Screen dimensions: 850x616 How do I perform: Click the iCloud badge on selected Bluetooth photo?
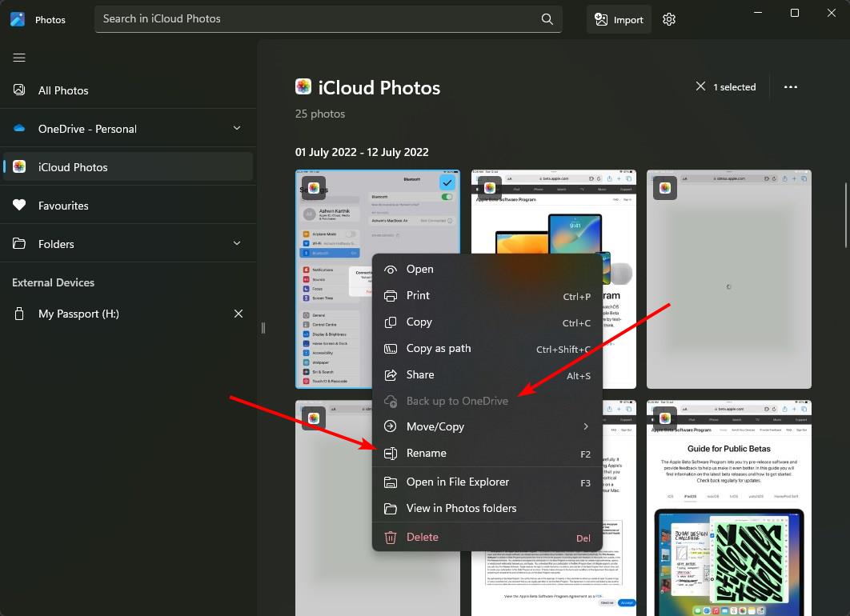(x=314, y=188)
